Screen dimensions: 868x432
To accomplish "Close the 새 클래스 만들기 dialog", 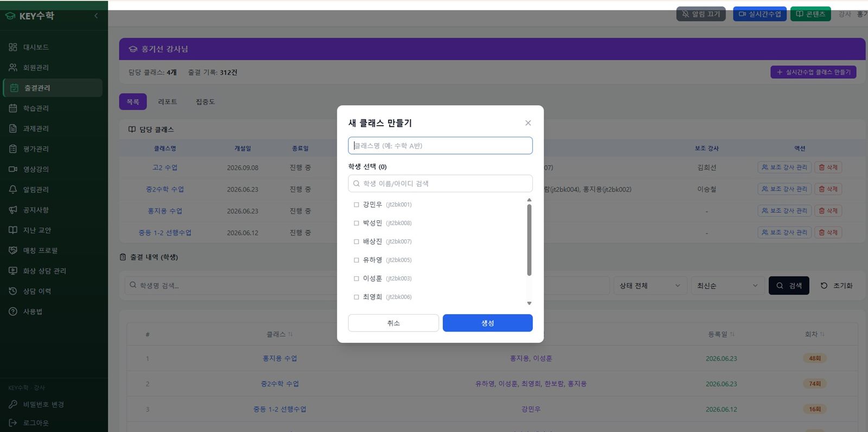I will (528, 123).
